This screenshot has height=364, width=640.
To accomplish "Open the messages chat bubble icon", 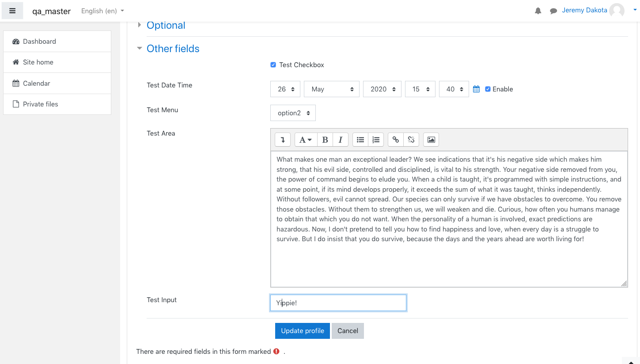I will click(553, 11).
